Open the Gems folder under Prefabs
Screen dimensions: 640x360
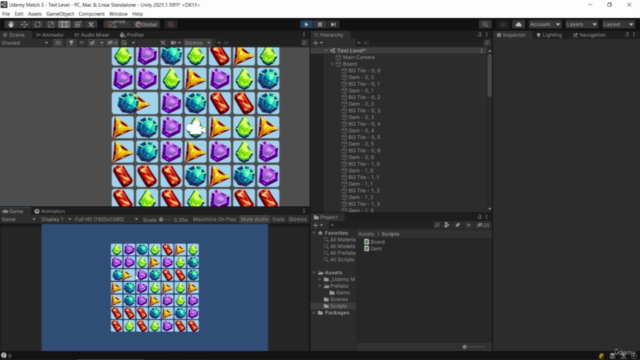click(340, 293)
